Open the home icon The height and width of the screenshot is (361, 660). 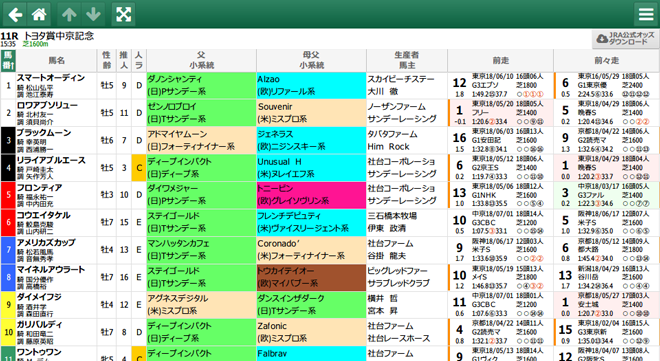click(x=39, y=15)
